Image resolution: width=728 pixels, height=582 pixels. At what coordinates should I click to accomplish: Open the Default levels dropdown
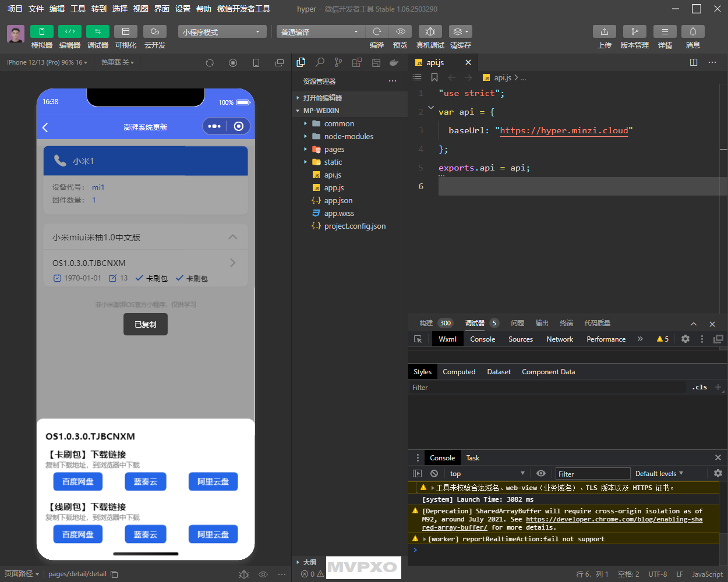[x=659, y=474]
